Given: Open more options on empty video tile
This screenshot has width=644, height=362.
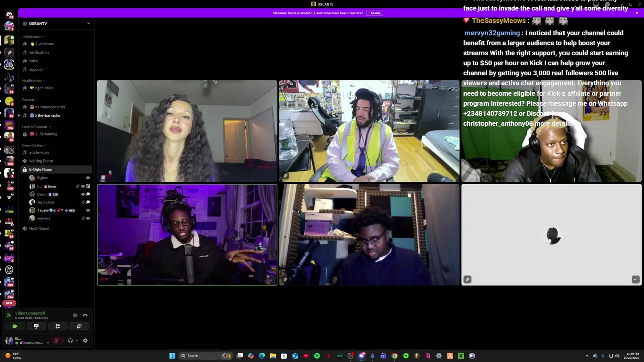Looking at the screenshot, I should click(x=636, y=279).
